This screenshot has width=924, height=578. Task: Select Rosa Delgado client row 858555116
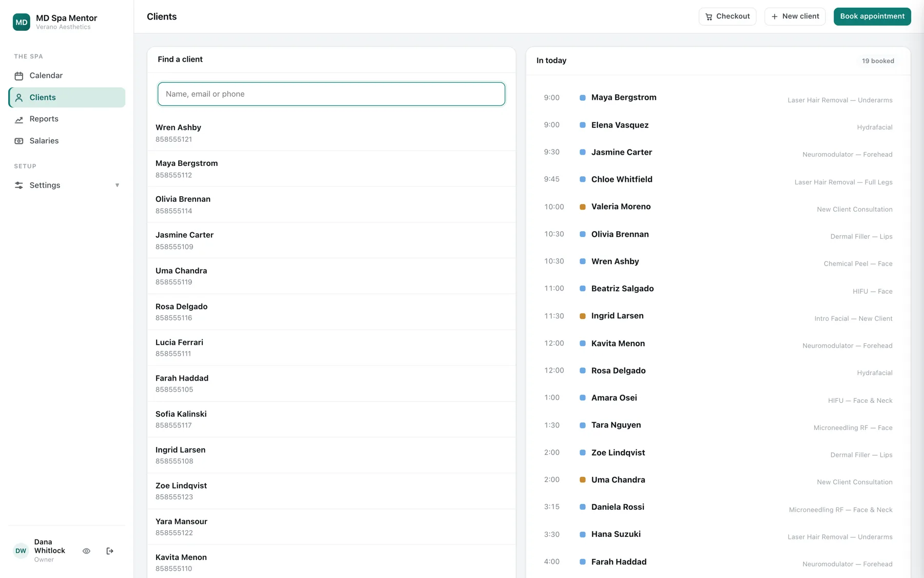pyautogui.click(x=331, y=312)
